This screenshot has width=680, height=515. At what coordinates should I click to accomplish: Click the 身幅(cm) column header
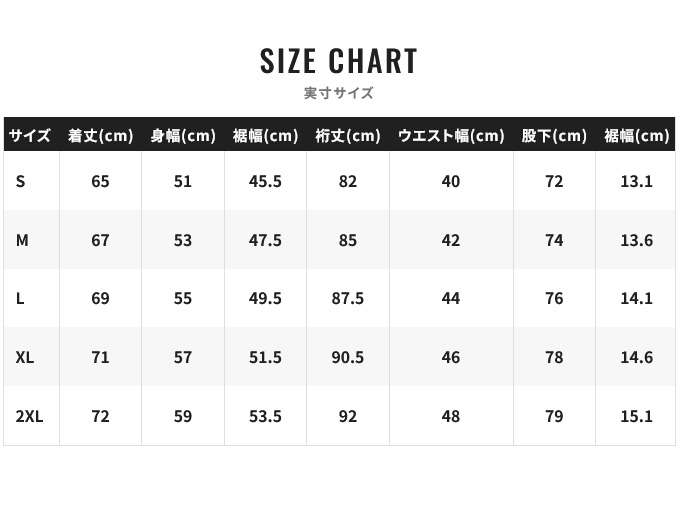point(183,136)
